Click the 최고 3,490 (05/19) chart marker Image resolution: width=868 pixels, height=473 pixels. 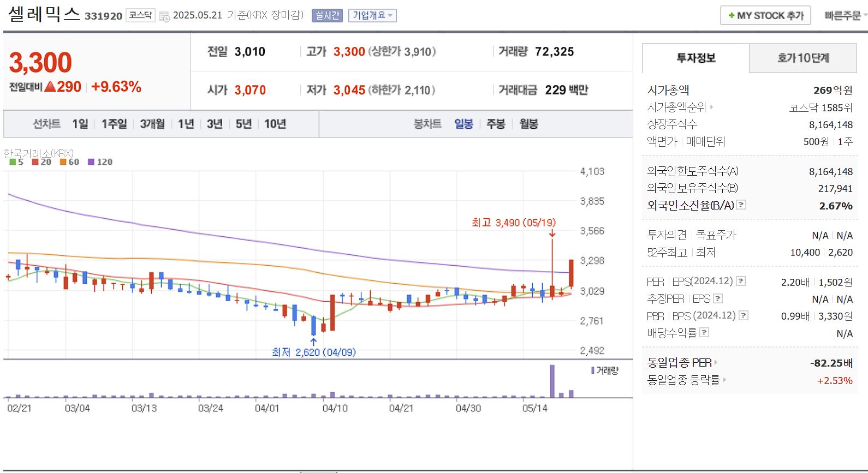(514, 223)
